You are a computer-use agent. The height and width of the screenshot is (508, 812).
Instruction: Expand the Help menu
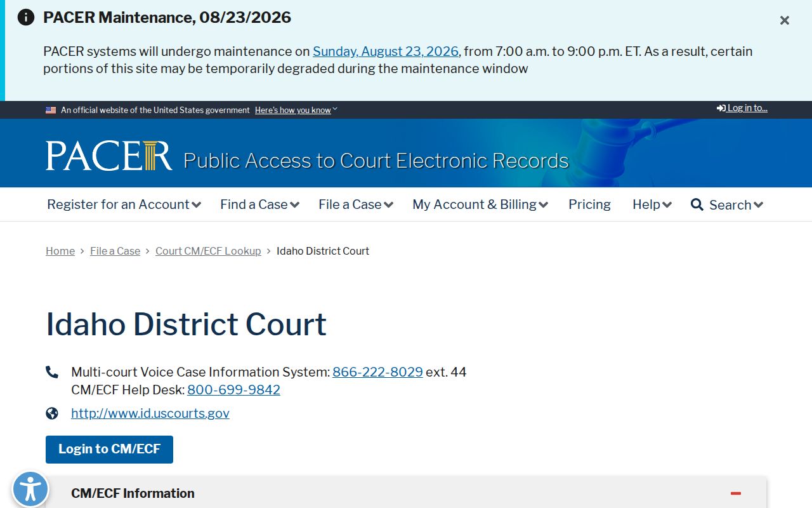point(652,204)
